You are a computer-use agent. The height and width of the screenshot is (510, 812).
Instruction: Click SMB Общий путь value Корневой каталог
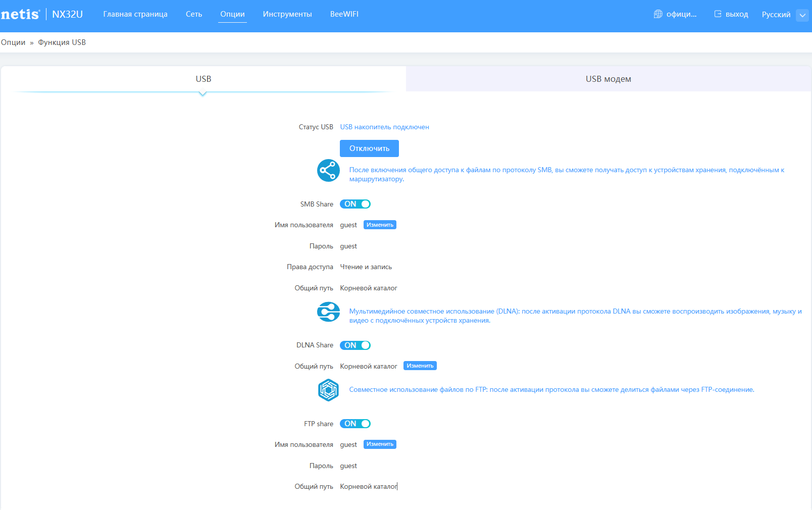pos(369,288)
